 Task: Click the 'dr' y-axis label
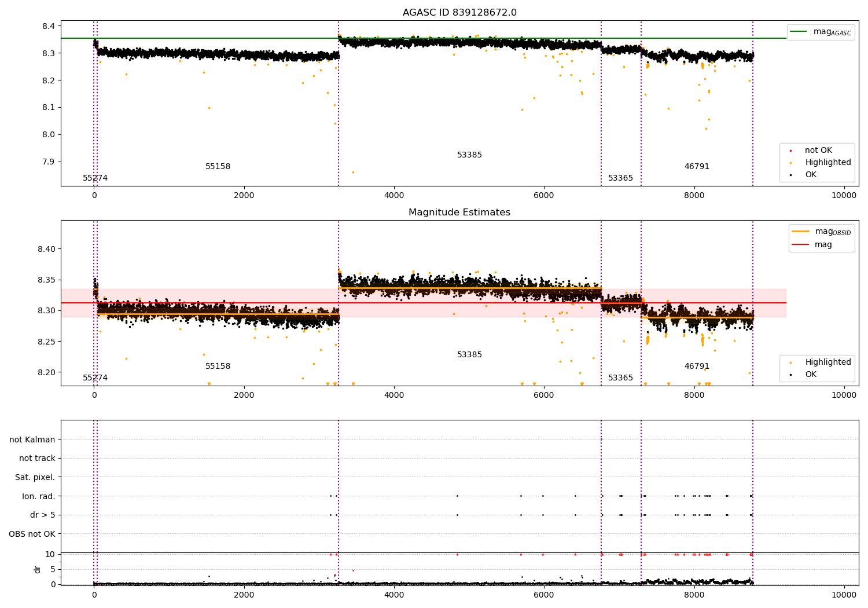[x=38, y=570]
